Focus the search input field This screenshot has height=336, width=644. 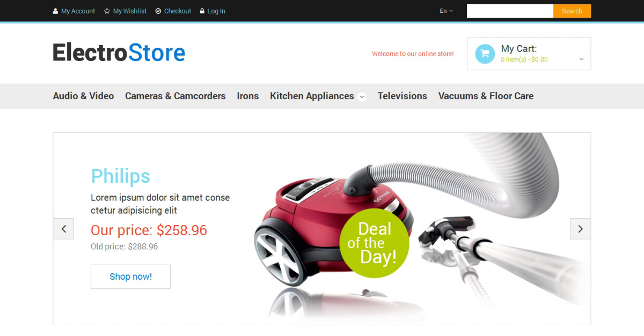coord(510,11)
